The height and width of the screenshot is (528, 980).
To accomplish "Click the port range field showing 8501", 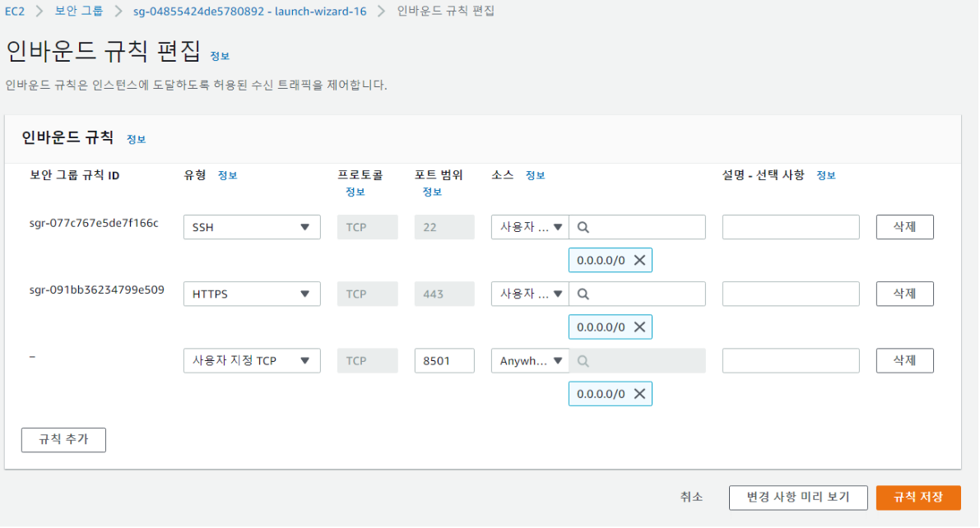I will pos(444,361).
